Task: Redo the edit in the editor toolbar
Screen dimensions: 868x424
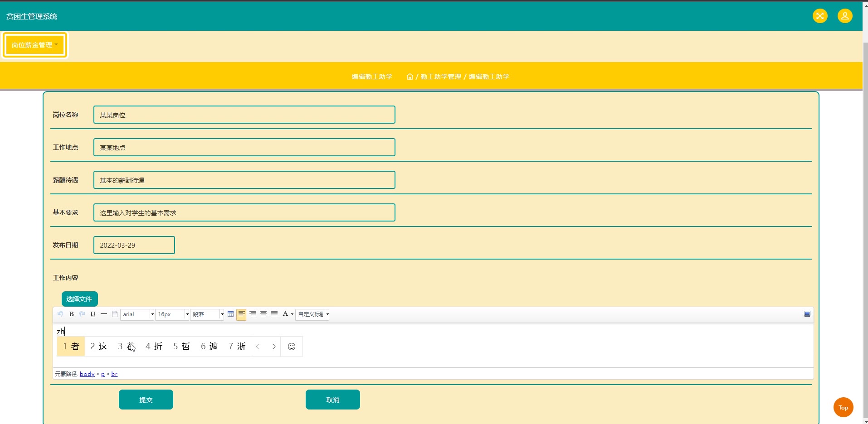Action: 82,314
